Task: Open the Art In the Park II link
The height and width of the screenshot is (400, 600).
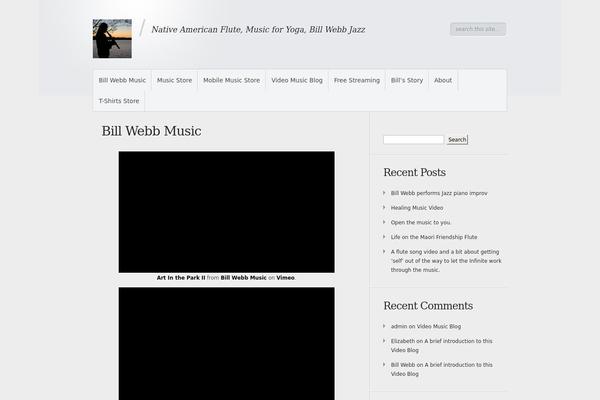Action: click(x=181, y=278)
